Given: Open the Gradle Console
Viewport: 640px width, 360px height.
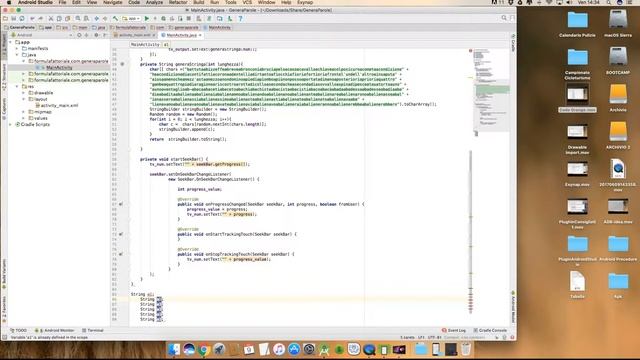Looking at the screenshot, I should click(490, 330).
